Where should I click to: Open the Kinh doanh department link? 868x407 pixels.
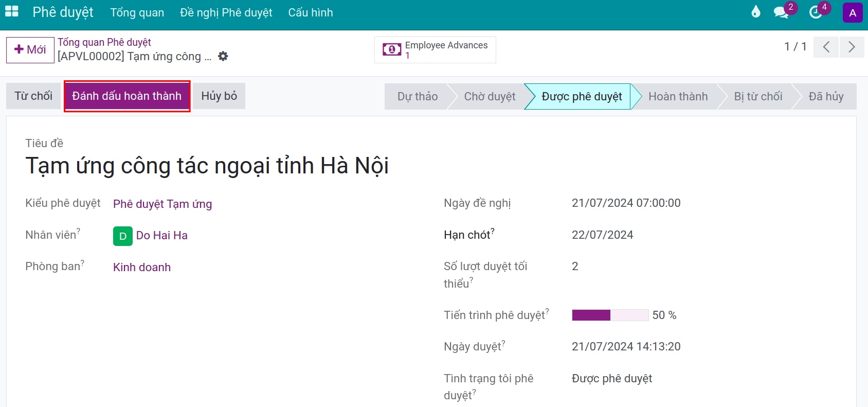pyautogui.click(x=142, y=267)
